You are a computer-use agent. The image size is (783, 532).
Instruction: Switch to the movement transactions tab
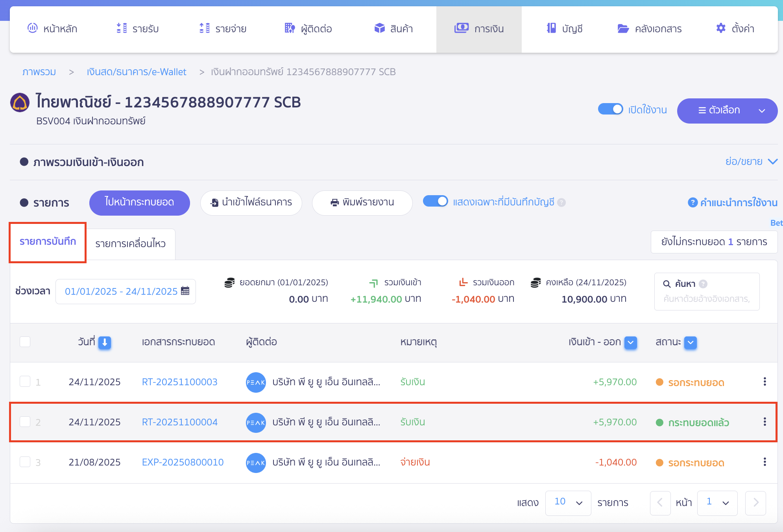[130, 244]
